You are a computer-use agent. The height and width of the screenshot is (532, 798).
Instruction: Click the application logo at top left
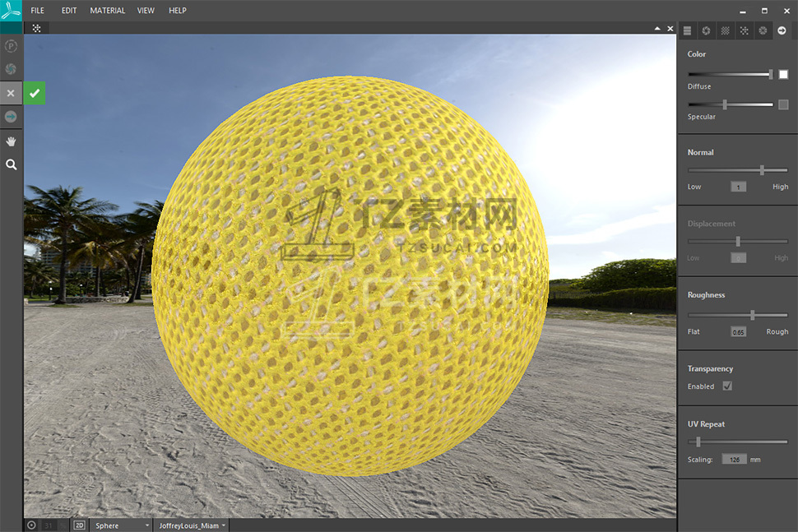11,11
